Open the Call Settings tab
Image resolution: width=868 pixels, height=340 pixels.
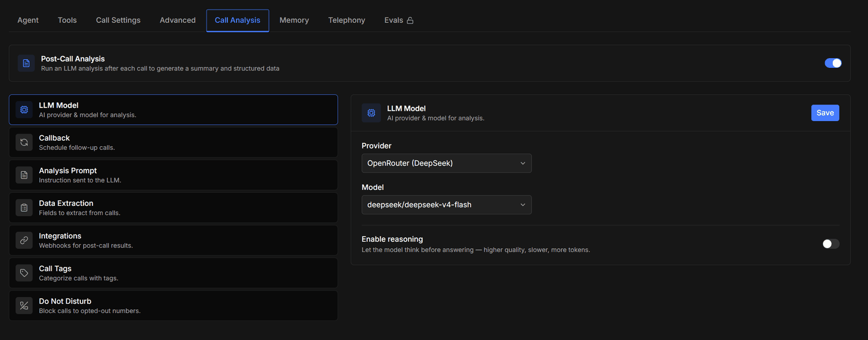(x=118, y=20)
